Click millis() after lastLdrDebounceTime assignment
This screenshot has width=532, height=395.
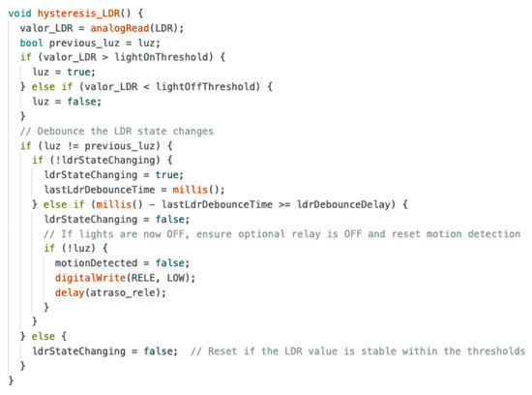click(198, 190)
